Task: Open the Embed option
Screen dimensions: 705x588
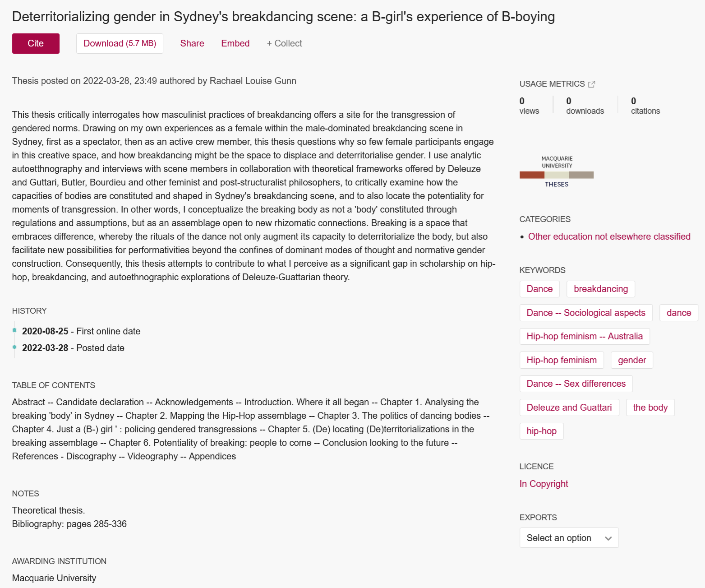Action: click(x=235, y=43)
